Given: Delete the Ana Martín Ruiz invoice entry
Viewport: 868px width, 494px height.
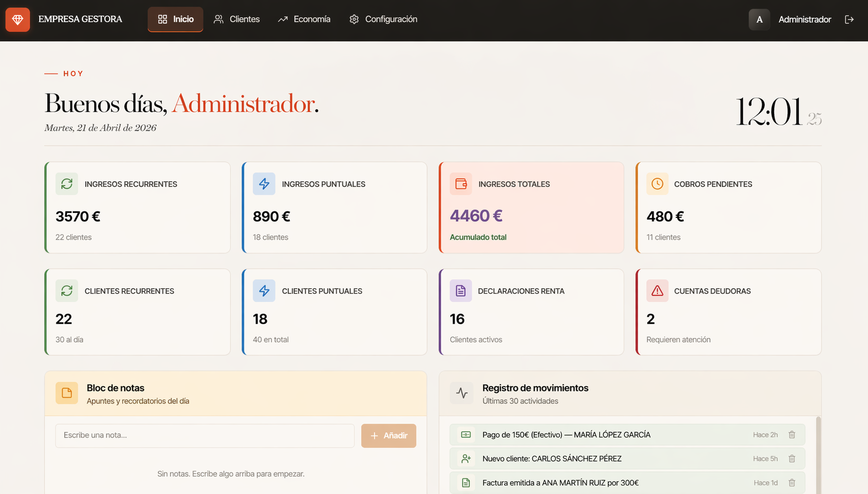Looking at the screenshot, I should click(x=792, y=483).
